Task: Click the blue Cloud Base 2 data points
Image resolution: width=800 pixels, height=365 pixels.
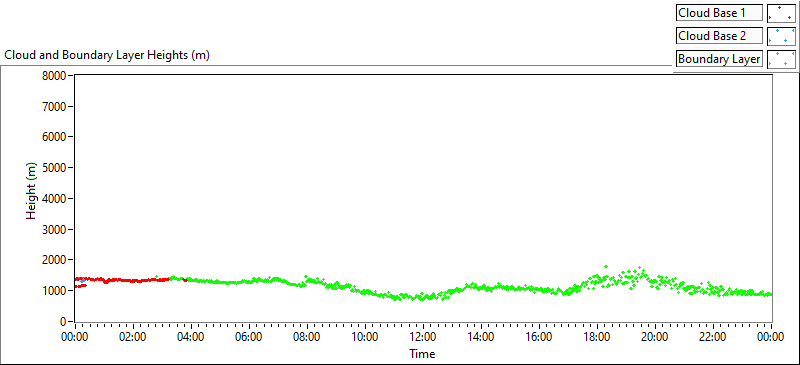Action: (83, 280)
